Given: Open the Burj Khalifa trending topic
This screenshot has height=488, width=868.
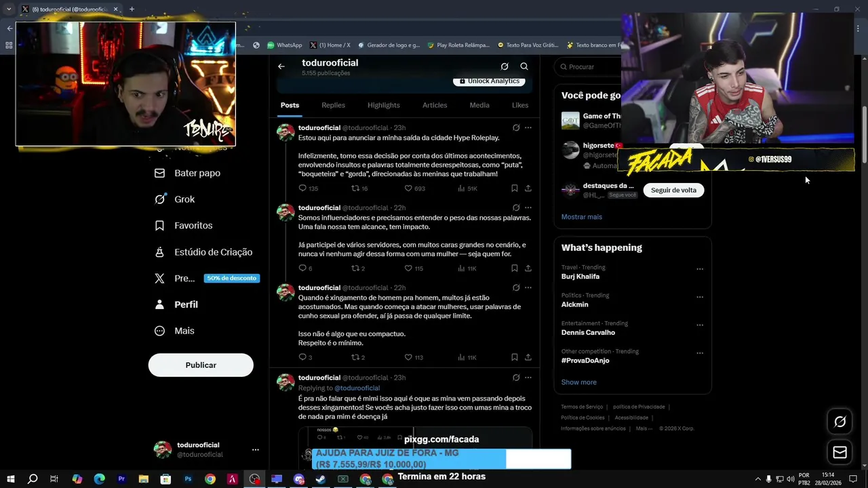Looking at the screenshot, I should tap(580, 277).
